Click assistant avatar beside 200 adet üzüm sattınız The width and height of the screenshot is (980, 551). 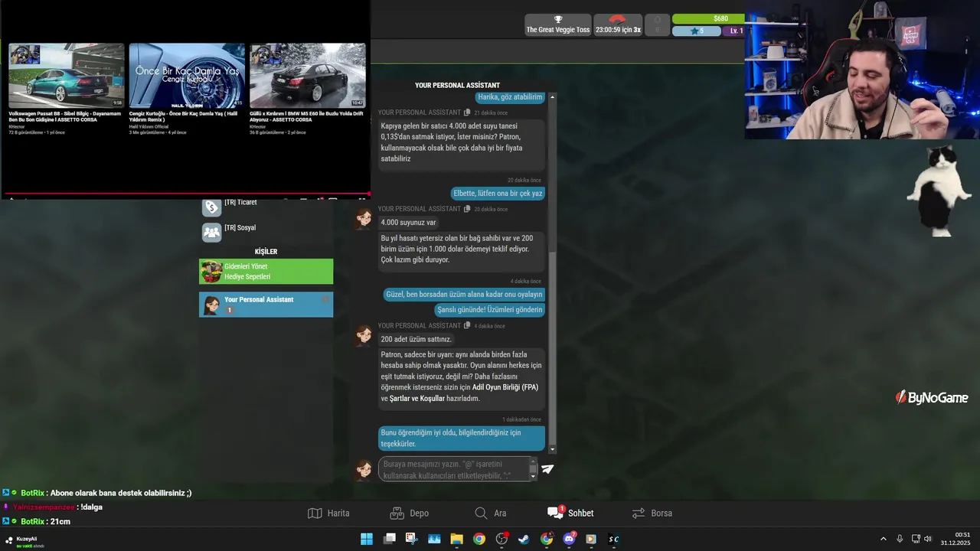pos(364,336)
